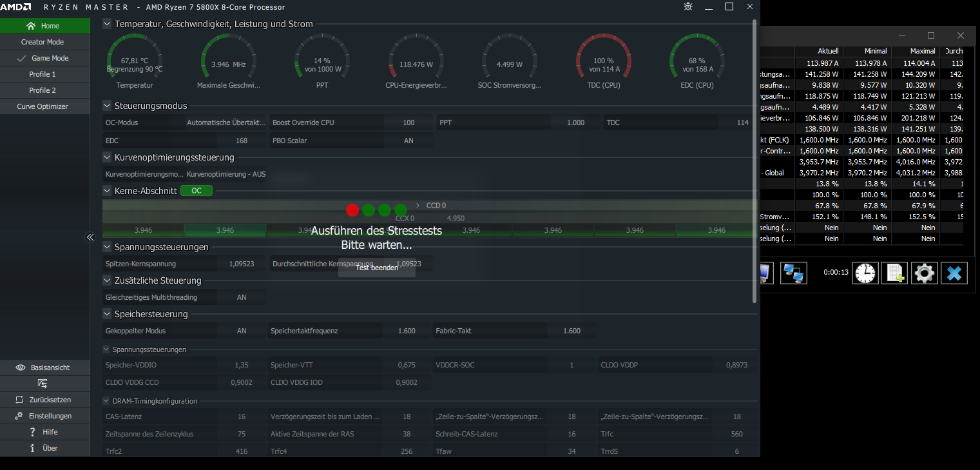Image resolution: width=980 pixels, height=470 pixels.
Task: Select the Game Mode sidebar item
Action: click(45, 58)
